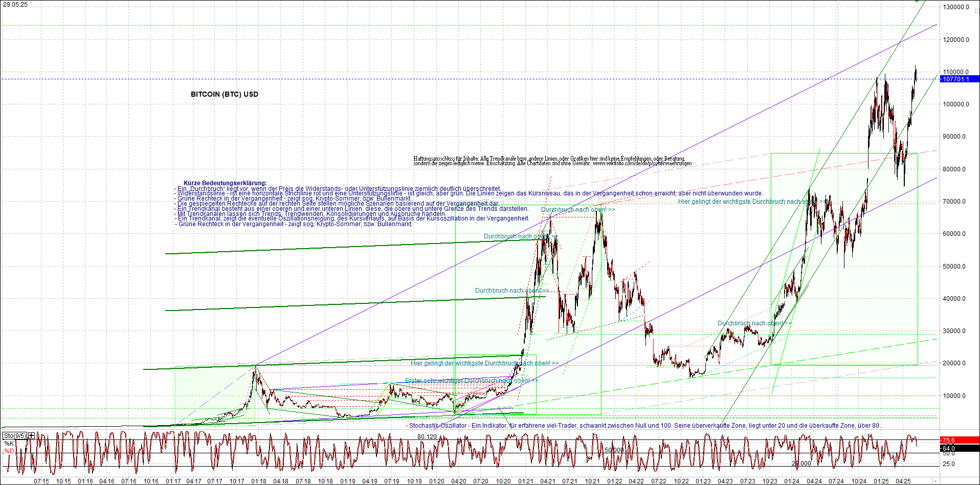
Task: Click the plus icon beside Sto(9/5)
Action: point(32,436)
